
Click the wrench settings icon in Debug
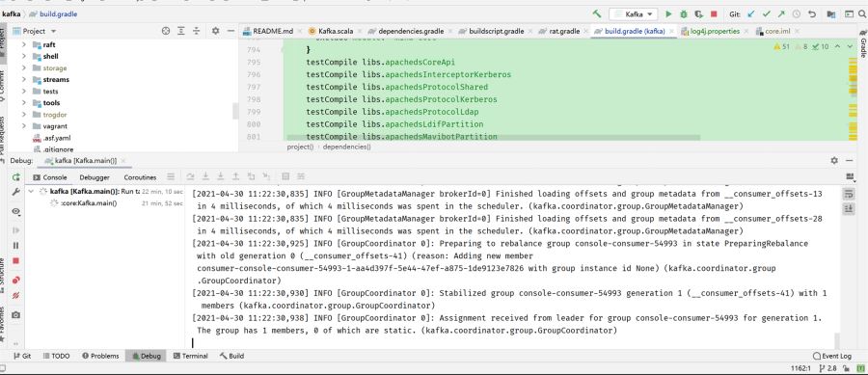(x=16, y=192)
